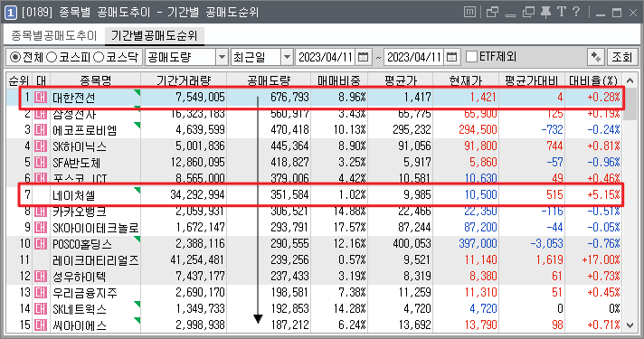Image resolution: width=644 pixels, height=339 pixels.
Task: Select the SFA반도체 stock name
Action: pyautogui.click(x=76, y=163)
